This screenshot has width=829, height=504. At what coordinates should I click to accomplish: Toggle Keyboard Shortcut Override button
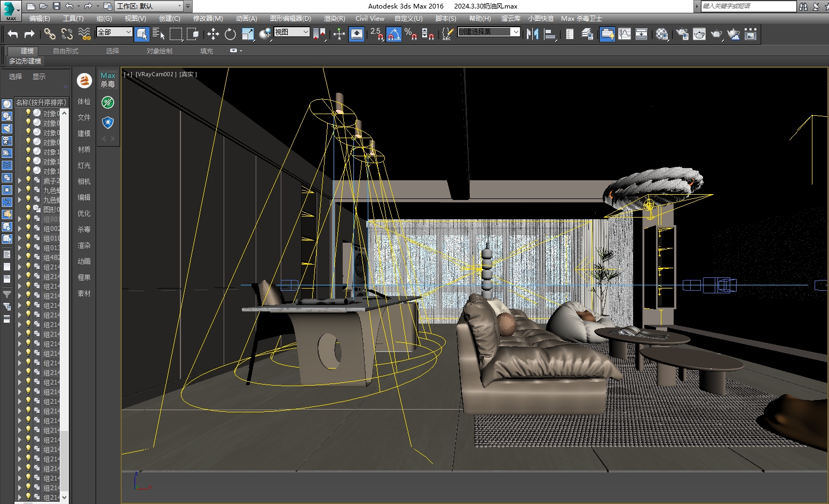tap(357, 34)
